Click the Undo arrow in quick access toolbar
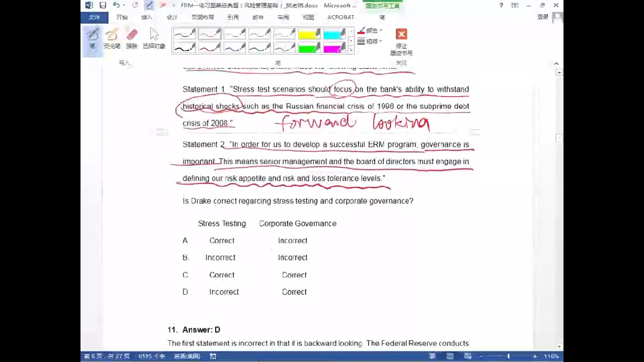Screen dimensions: 644x362 116,5
